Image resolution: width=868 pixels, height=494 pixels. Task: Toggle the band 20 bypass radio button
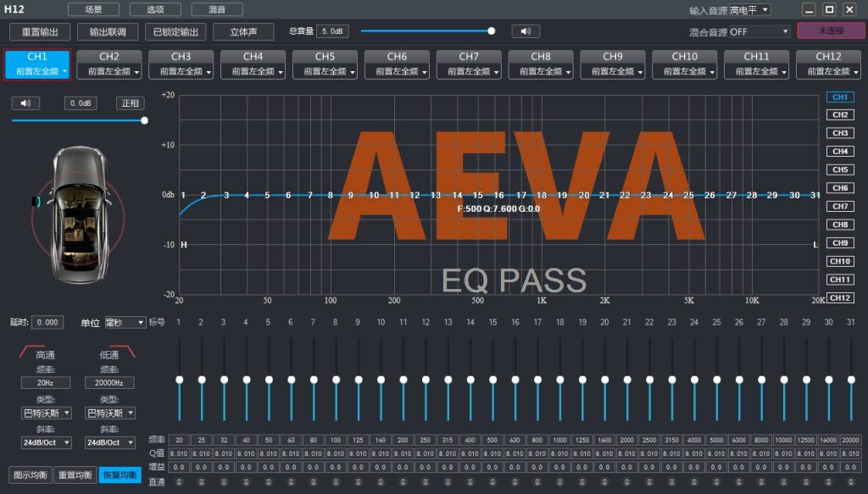coord(604,482)
